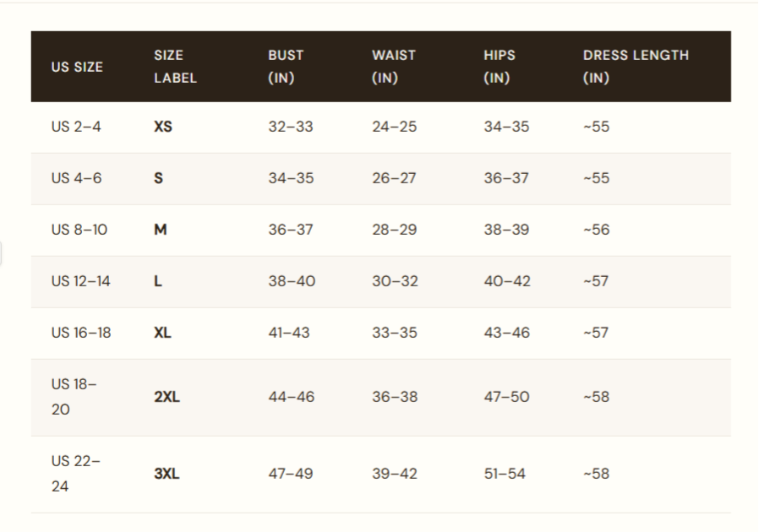Click the DRESS LENGTH (IN) header

(x=636, y=67)
